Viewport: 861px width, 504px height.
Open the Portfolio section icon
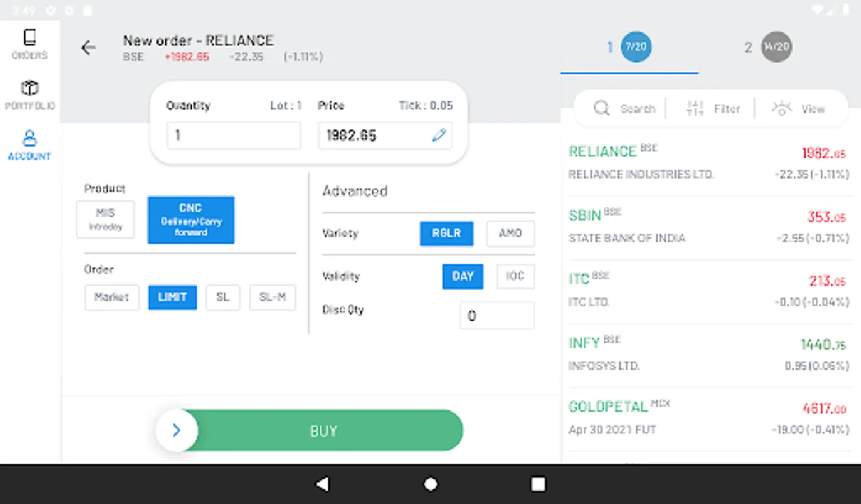click(30, 88)
